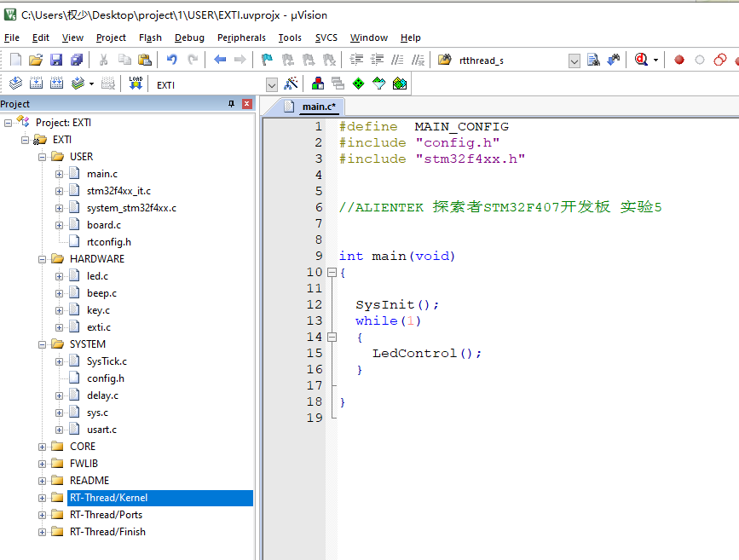Viewport: 739px width, 560px height.
Task: Toggle a bookmark on the current line
Action: 265,58
